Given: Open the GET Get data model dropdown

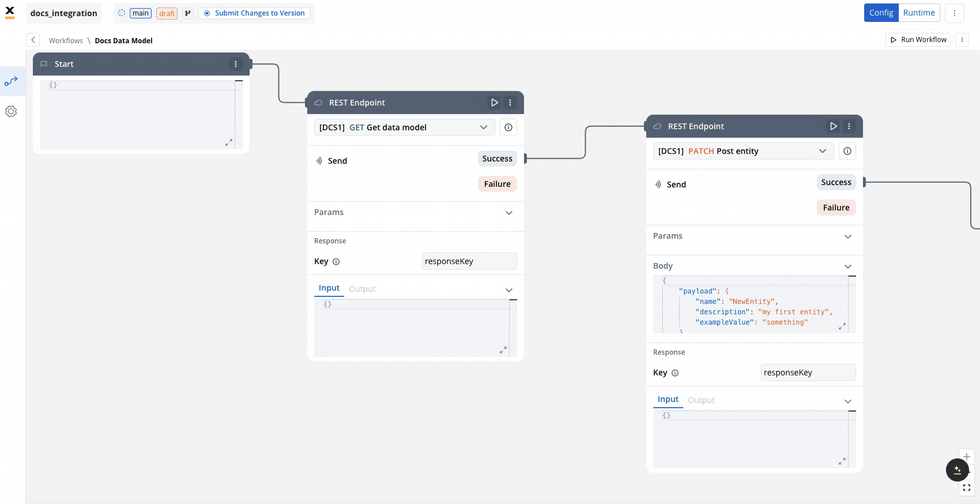Looking at the screenshot, I should [405, 127].
